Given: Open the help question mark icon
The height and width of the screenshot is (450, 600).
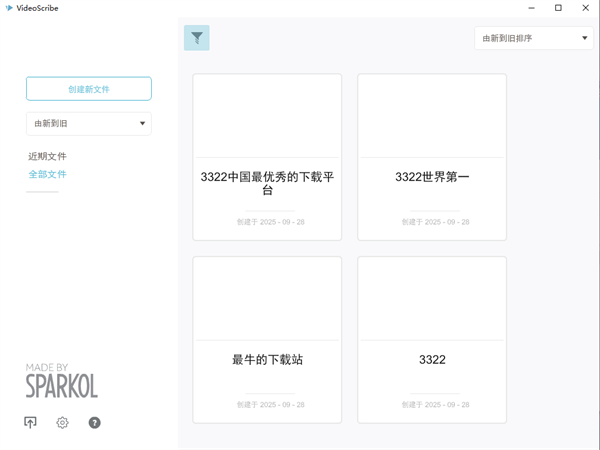Looking at the screenshot, I should (95, 422).
